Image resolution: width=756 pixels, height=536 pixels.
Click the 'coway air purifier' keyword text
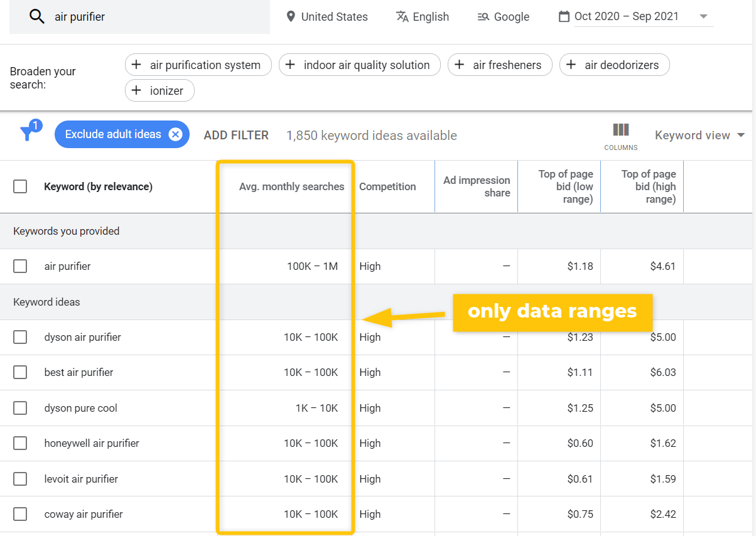(84, 514)
